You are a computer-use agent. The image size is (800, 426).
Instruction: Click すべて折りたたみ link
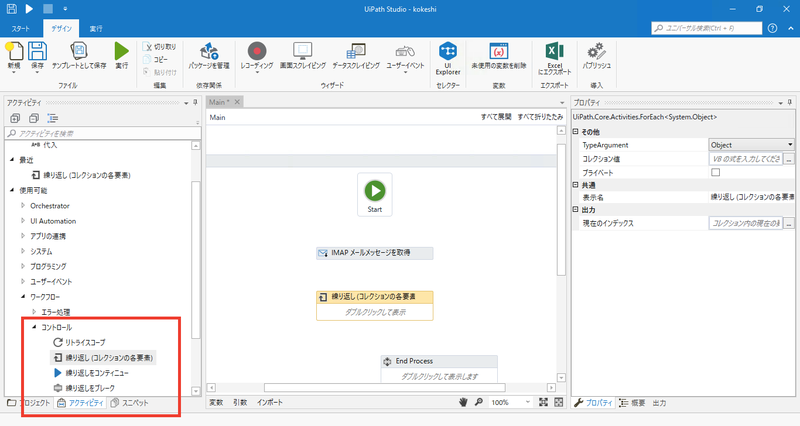point(540,117)
